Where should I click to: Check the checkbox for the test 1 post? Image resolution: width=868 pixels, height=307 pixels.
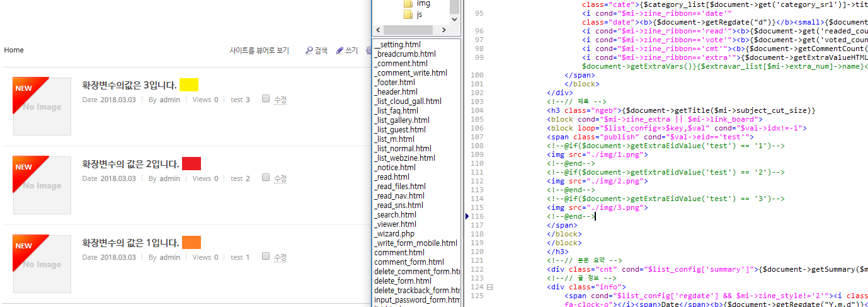266,257
